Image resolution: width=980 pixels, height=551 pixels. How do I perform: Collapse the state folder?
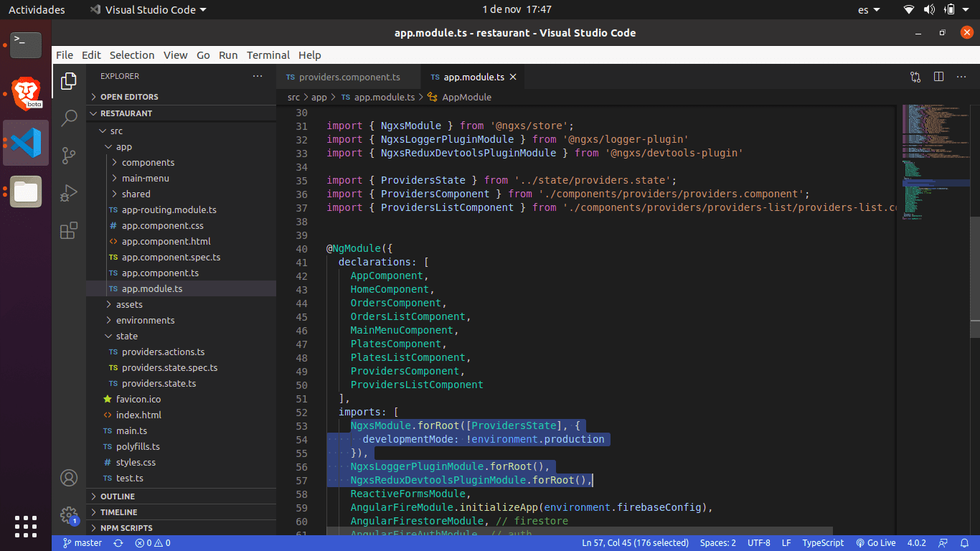[126, 336]
